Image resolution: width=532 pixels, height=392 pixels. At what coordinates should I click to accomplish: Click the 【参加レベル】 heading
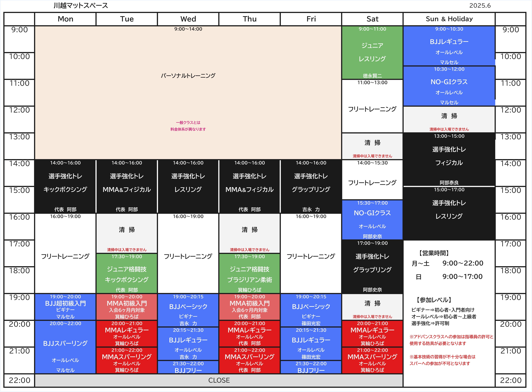pyautogui.click(x=434, y=300)
